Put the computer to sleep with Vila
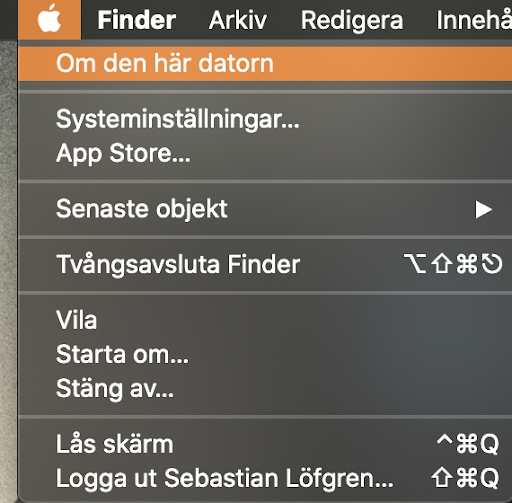Screen dimensions: 512x503 click(x=265, y=320)
